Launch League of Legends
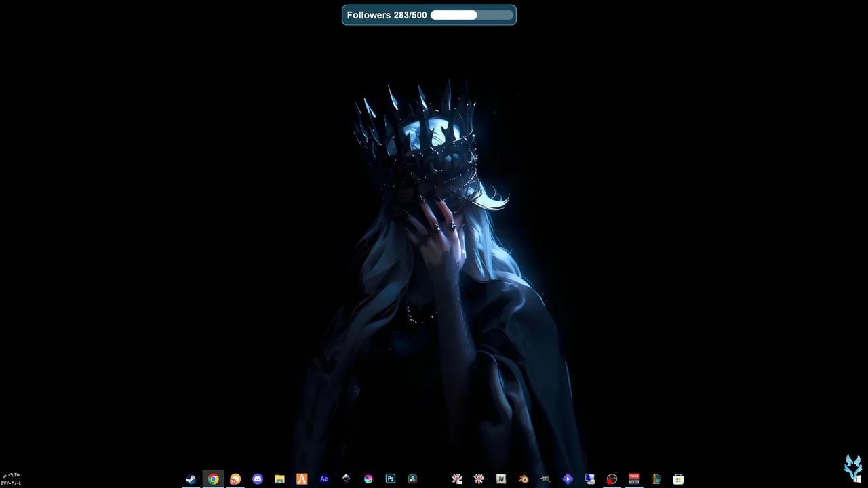Image resolution: width=868 pixels, height=488 pixels. click(656, 479)
